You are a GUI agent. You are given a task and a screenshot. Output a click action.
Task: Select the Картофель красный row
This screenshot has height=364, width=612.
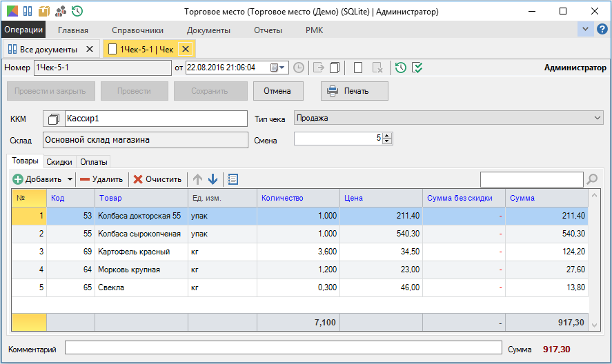coord(299,252)
